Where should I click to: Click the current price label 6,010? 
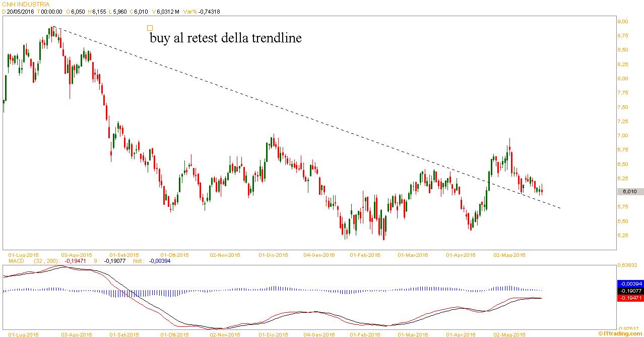(x=629, y=192)
